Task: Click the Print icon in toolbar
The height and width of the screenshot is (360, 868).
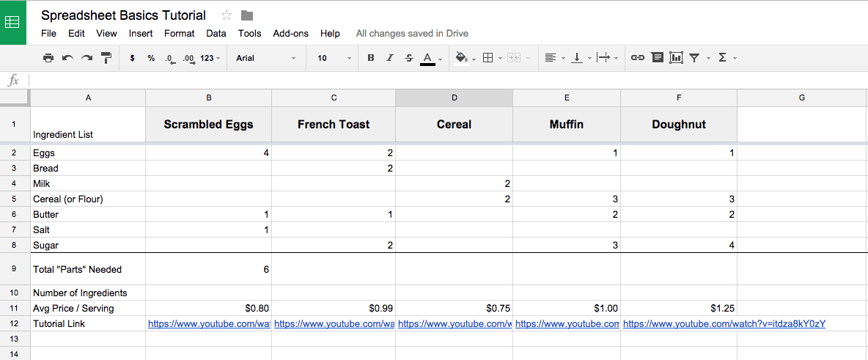Action: pos(48,58)
